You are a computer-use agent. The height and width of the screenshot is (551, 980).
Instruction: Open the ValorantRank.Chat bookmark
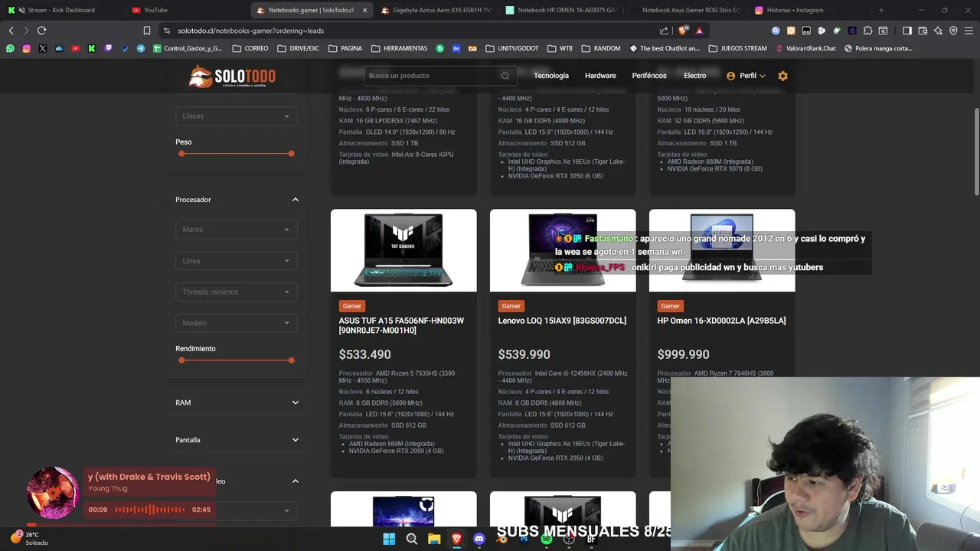(x=805, y=48)
